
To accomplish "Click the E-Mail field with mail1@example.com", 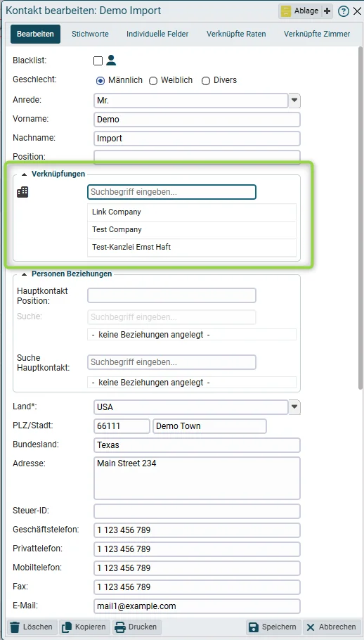I will 197,606.
